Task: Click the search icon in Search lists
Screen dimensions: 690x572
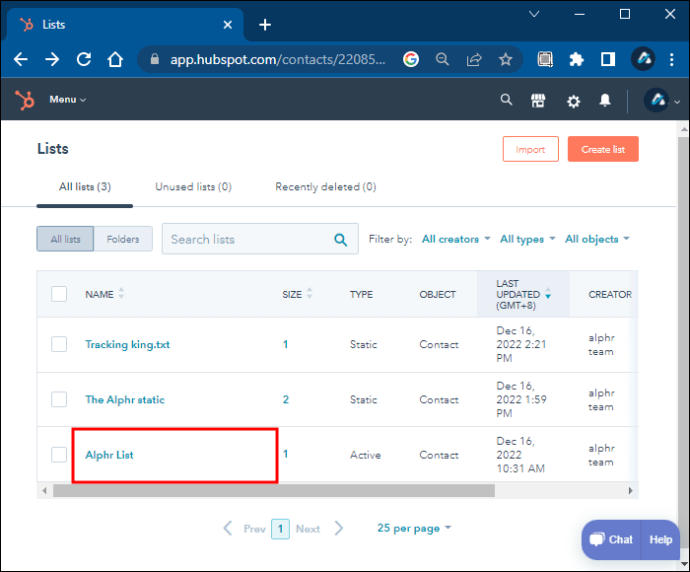Action: pos(341,240)
